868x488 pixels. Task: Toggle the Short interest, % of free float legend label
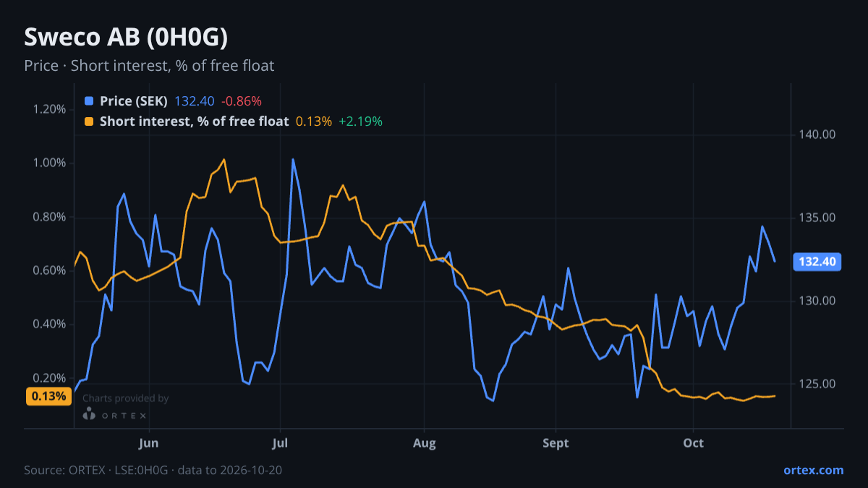pyautogui.click(x=194, y=121)
